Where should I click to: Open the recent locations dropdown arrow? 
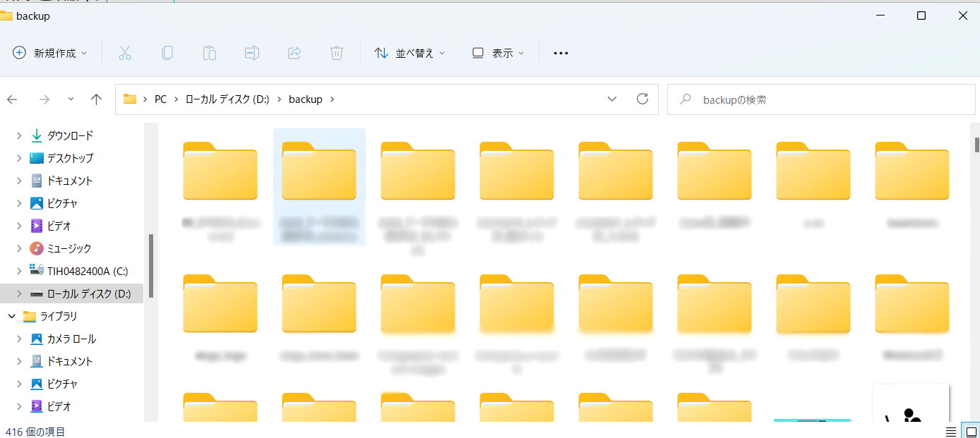71,99
